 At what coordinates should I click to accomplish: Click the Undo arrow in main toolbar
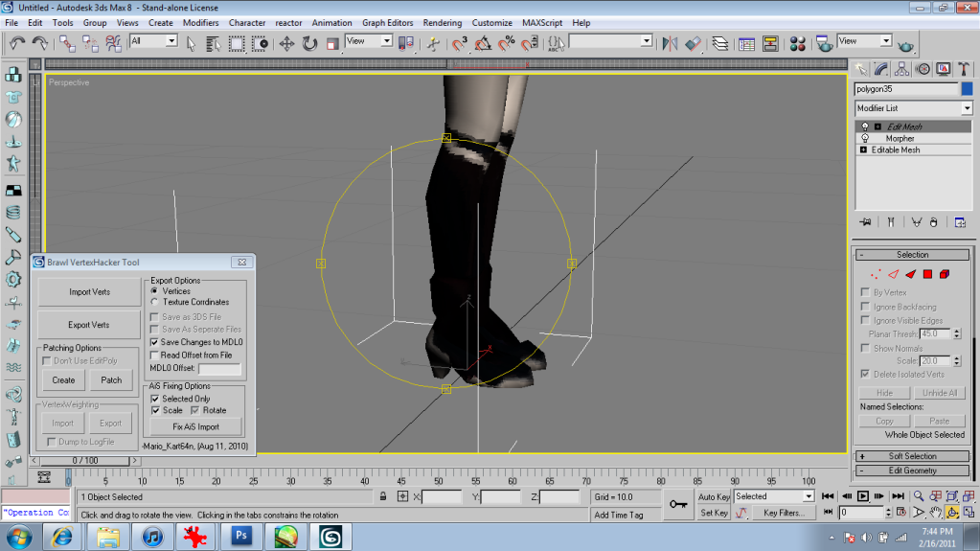point(17,43)
